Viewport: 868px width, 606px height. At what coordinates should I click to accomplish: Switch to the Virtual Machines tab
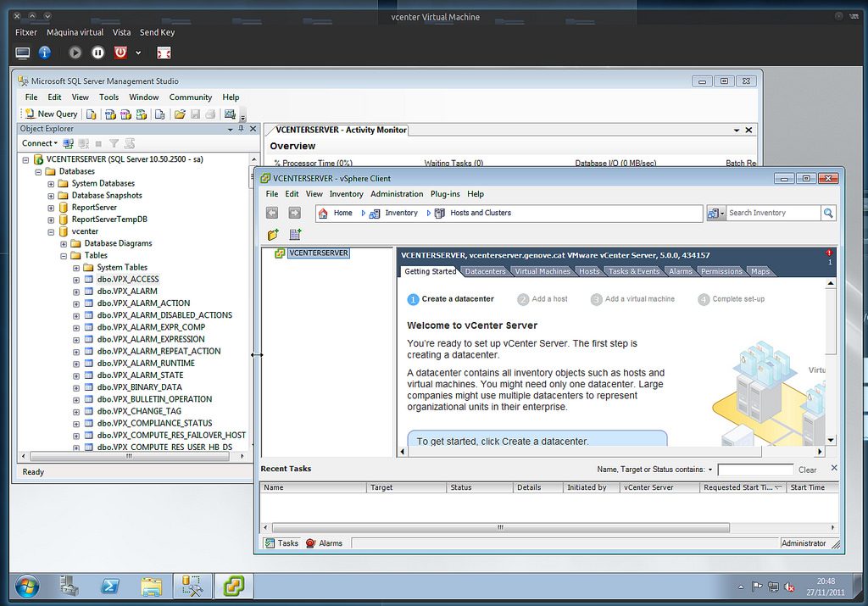coord(542,271)
